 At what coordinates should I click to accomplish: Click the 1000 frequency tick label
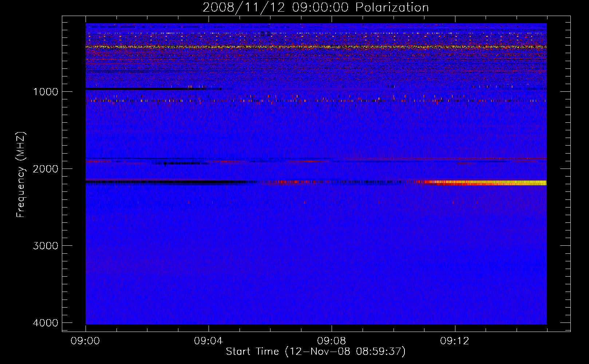click(46, 92)
